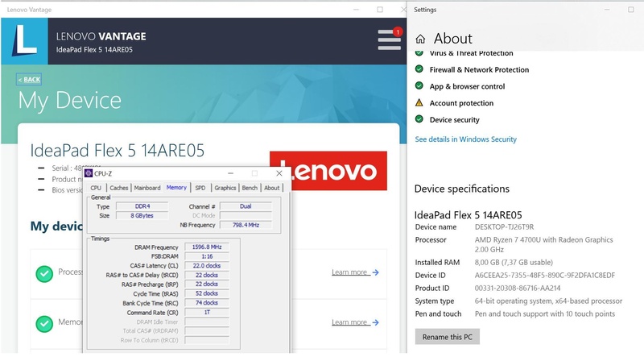Minimize the Settings window
Image resolution: width=644 pixels, height=357 pixels.
pos(607,10)
